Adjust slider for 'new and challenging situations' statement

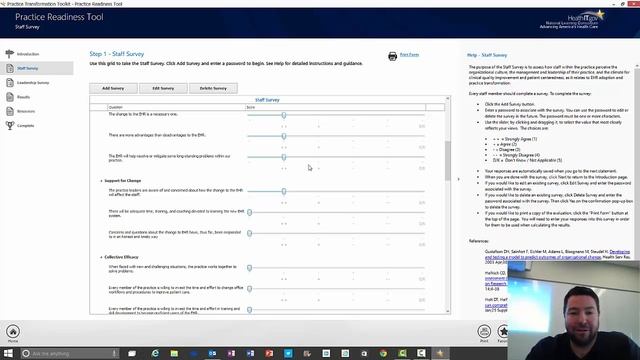coord(249,268)
